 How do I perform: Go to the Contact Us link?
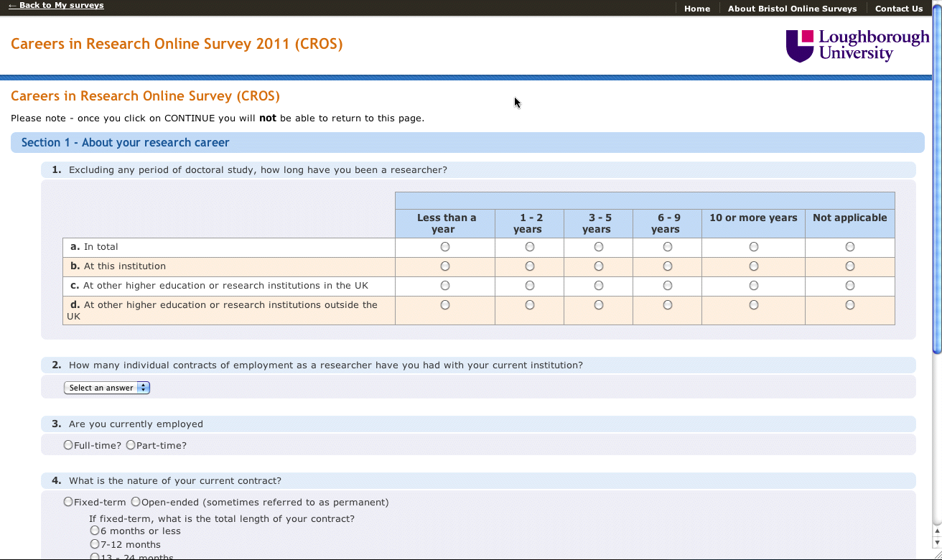[x=898, y=9]
